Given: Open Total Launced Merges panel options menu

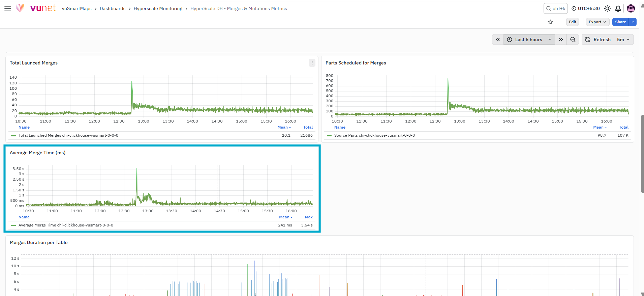Looking at the screenshot, I should coord(312,63).
